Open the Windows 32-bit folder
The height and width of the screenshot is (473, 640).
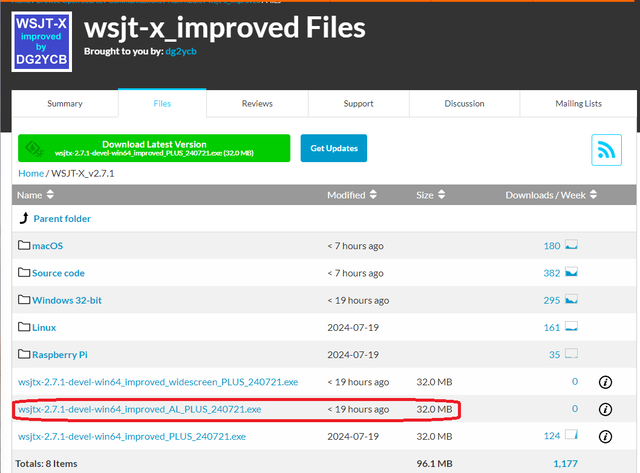pos(67,300)
